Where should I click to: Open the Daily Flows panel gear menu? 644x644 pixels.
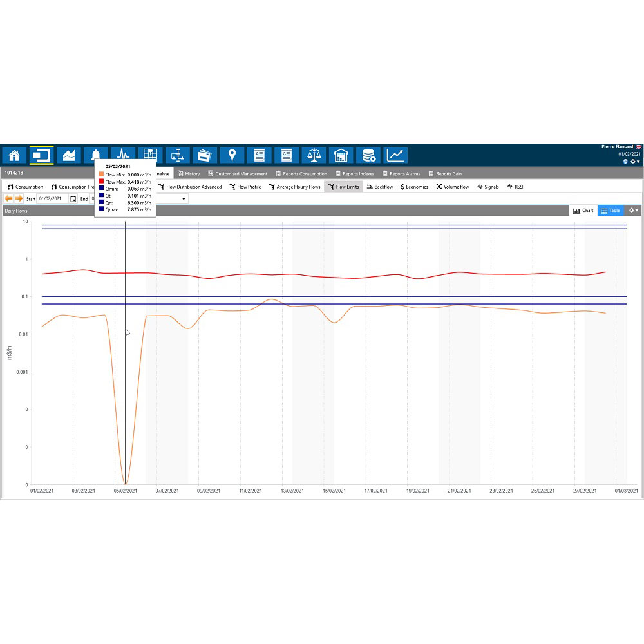point(634,211)
